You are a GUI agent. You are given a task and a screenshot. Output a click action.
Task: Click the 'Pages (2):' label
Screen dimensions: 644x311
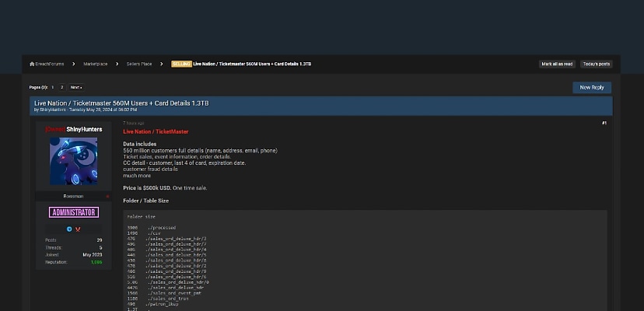point(39,88)
